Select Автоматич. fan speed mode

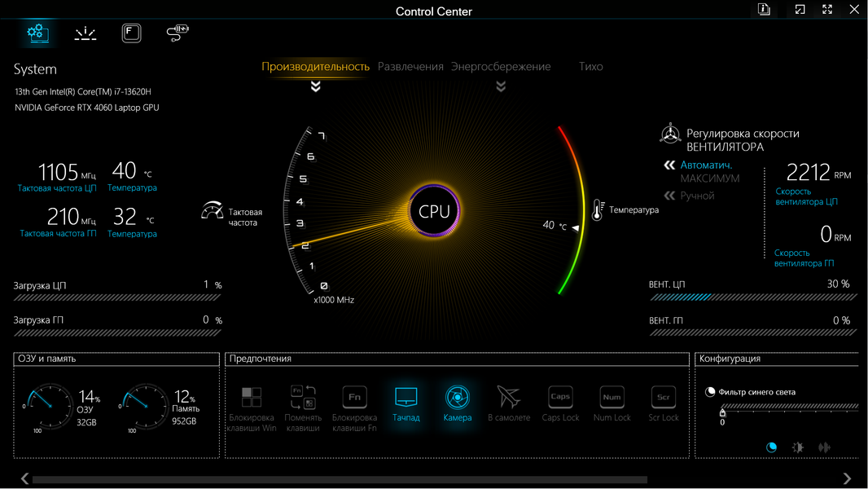pos(706,165)
